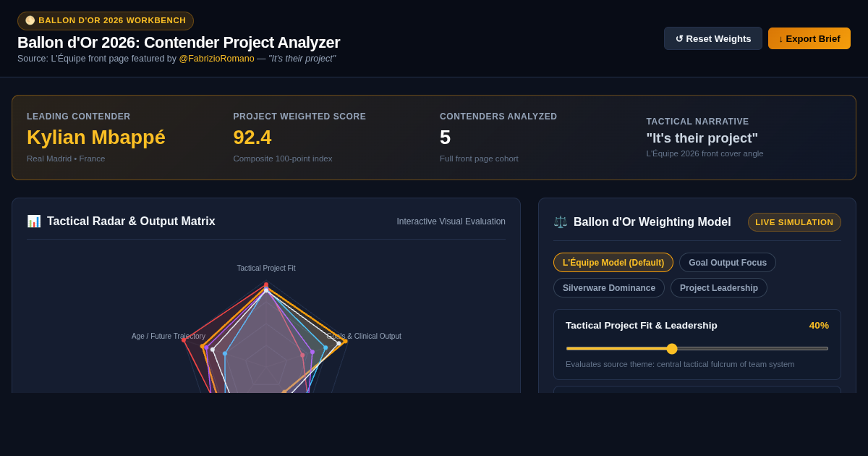Click the 92.4 project weighted score
Viewport: 868px width, 456px height.
pyautogui.click(x=252, y=138)
